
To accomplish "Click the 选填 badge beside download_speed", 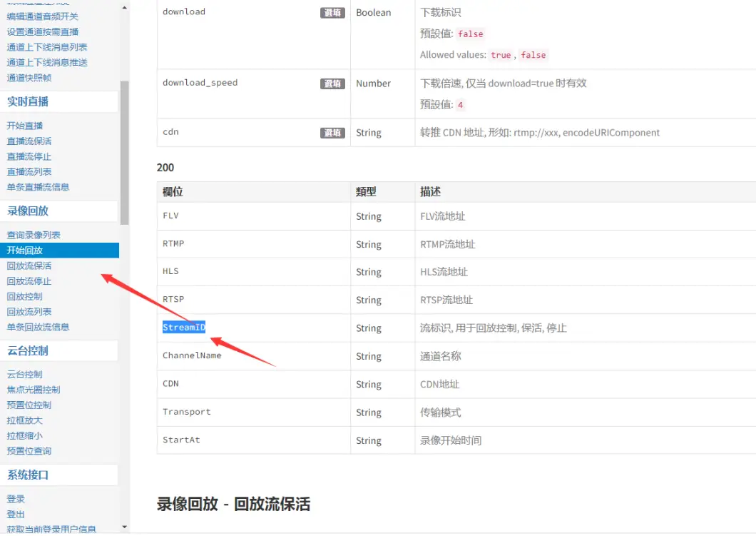I will click(332, 84).
